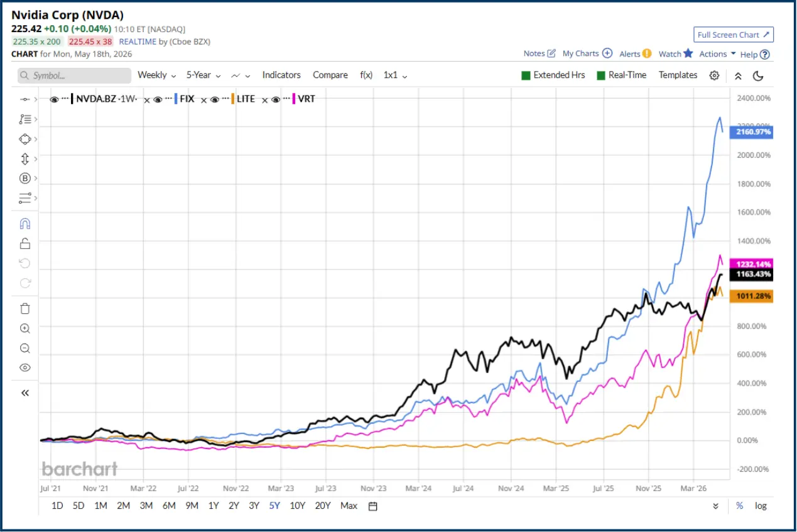797x532 pixels.
Task: Open more options dots for NVDA.BZ
Action: pos(65,99)
